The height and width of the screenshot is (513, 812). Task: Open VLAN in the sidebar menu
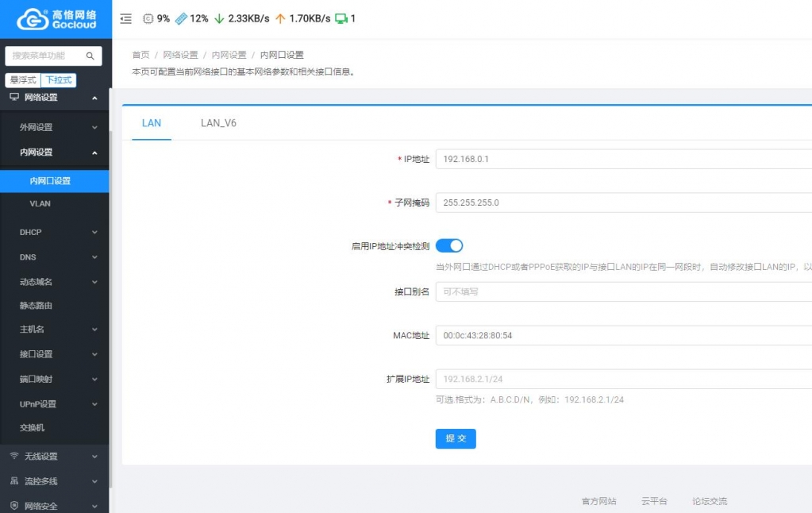(x=40, y=204)
